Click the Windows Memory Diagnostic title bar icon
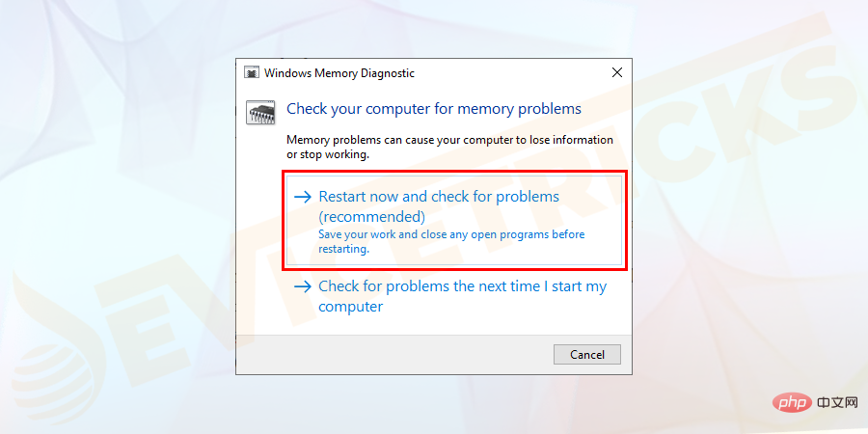This screenshot has width=868, height=434. 251,73
